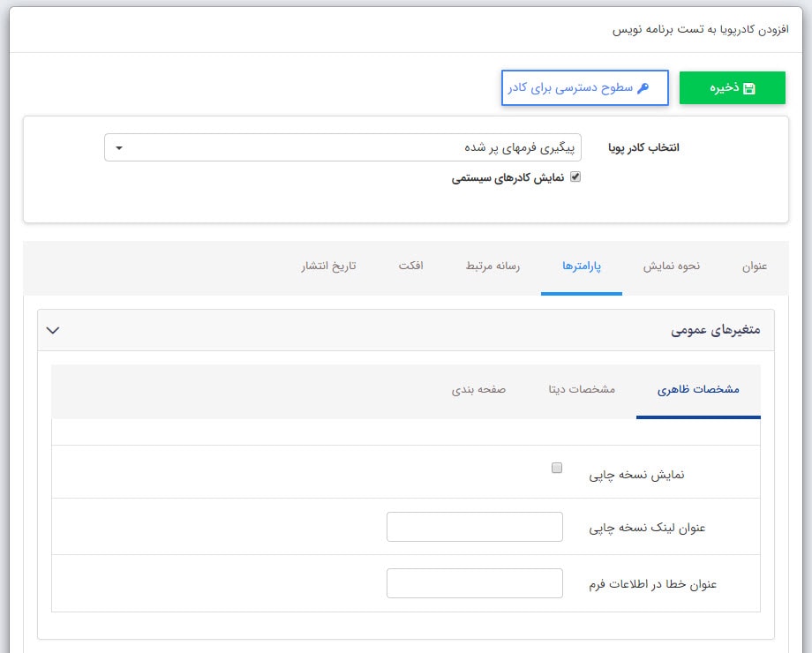Switch to the مشخصات دیتا tab
Screen dimensions: 812x653
pos(583,389)
